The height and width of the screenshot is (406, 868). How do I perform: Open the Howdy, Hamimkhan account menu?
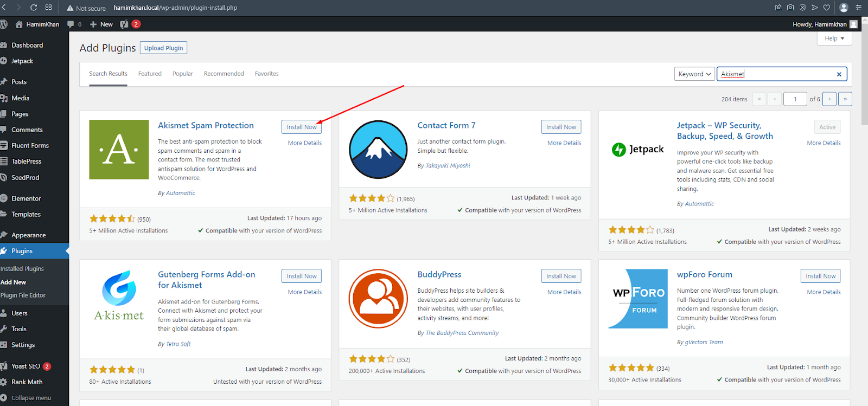click(825, 24)
